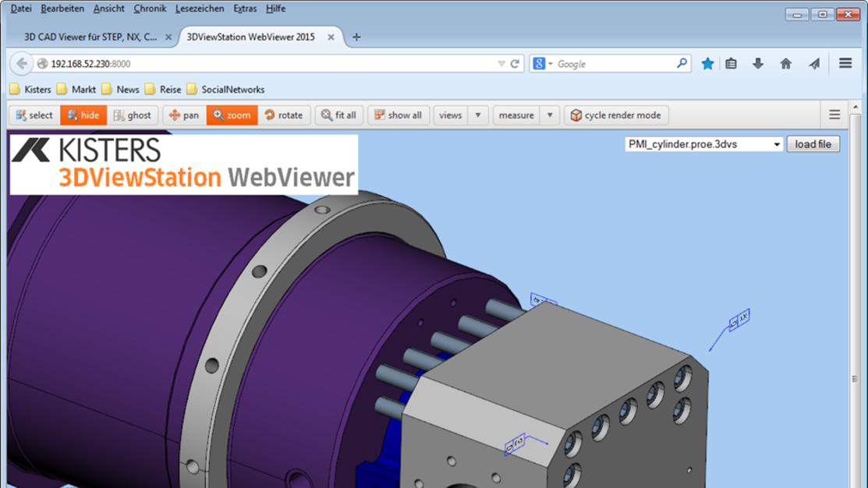Viewport: 868px width, 488px height.
Task: Open a new browser tab
Action: click(356, 37)
